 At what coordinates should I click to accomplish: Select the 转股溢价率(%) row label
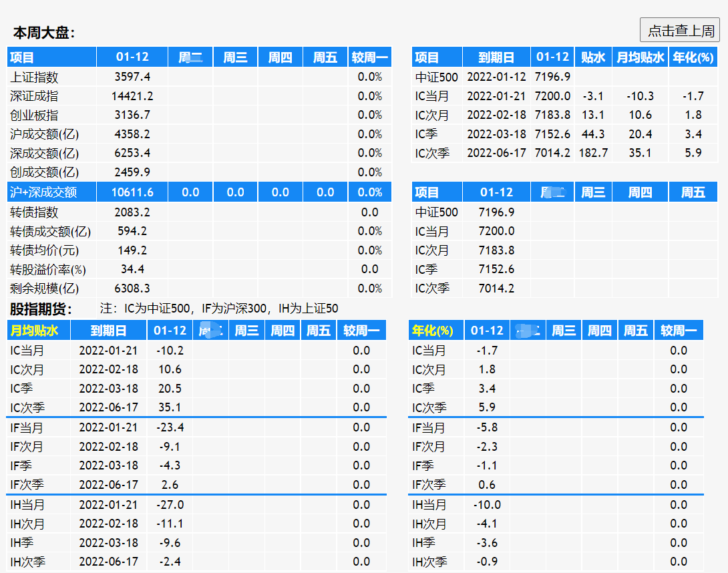(x=48, y=270)
